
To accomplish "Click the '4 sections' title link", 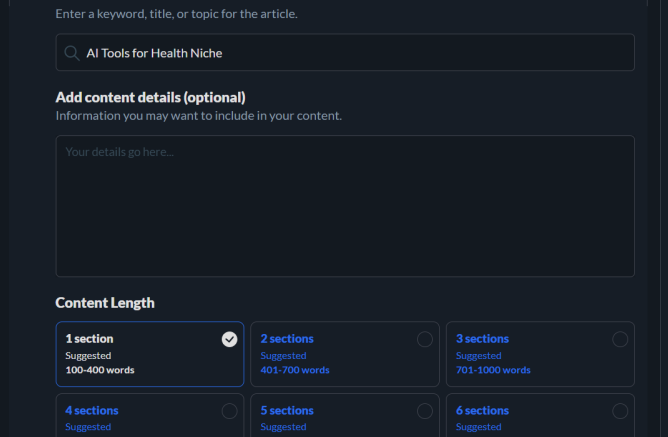I will 92,411.
